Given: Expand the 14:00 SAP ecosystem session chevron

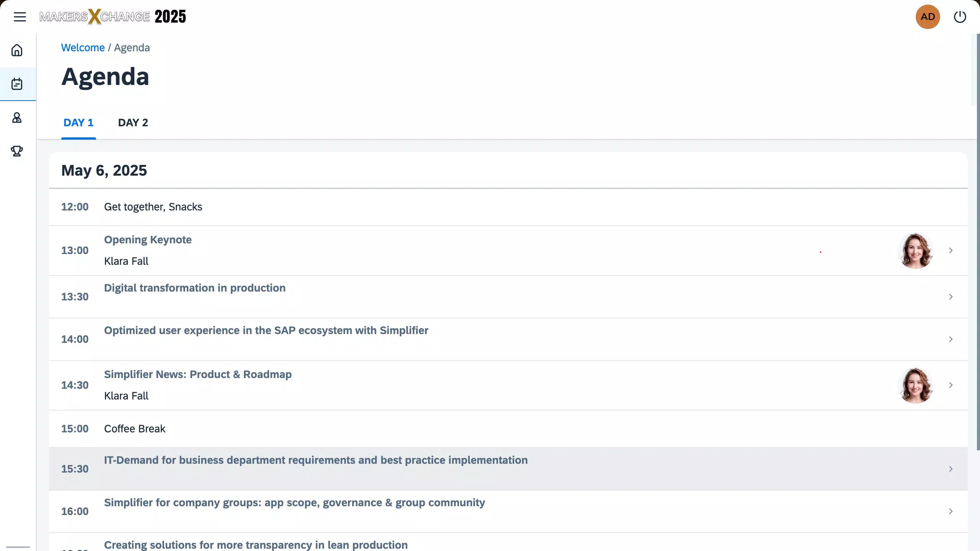Looking at the screenshot, I should coord(951,339).
